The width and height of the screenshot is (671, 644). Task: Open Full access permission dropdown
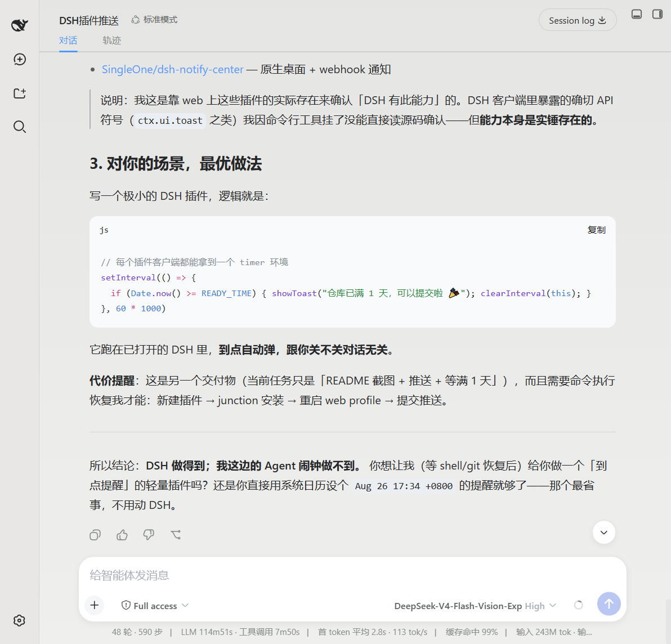(x=155, y=606)
